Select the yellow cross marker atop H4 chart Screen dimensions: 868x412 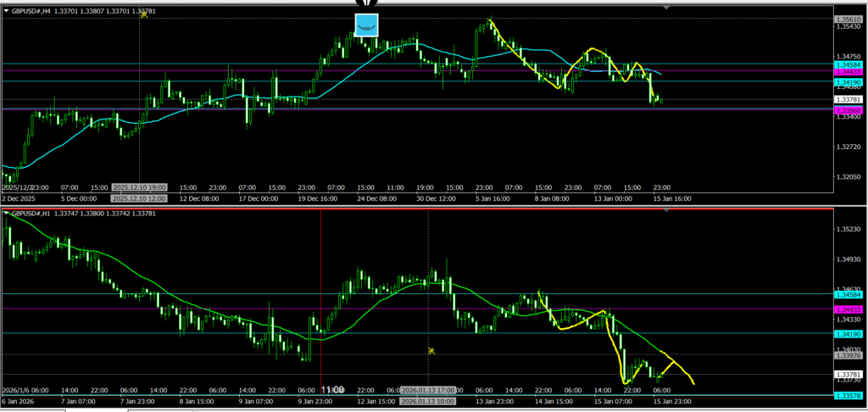pos(144,15)
